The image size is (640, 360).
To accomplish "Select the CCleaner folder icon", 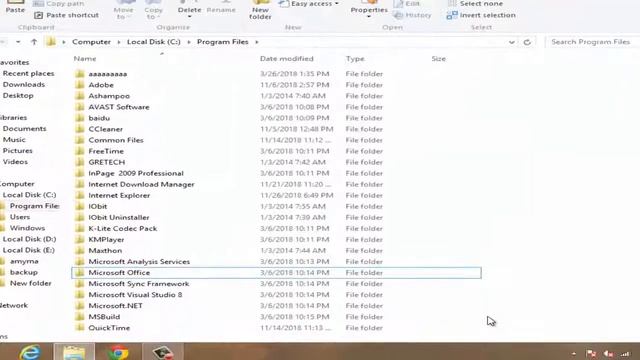I will click(x=80, y=129).
